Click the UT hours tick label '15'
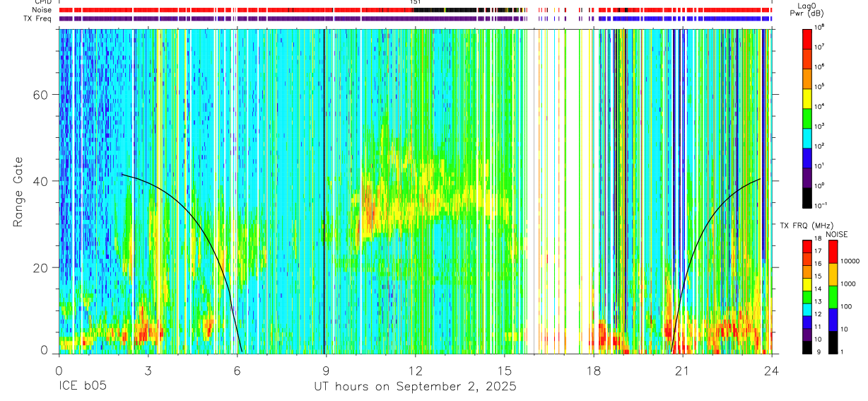This screenshot has width=868, height=401. (x=504, y=370)
